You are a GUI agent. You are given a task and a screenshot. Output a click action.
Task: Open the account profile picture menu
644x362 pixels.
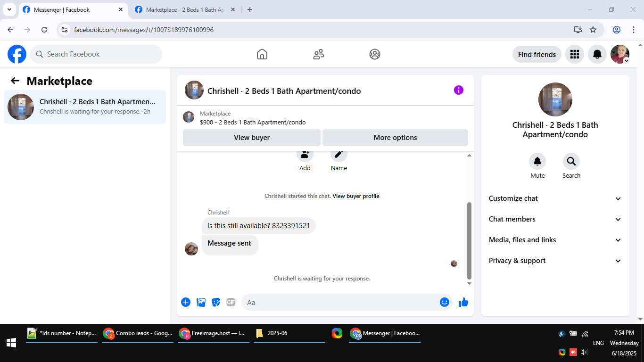(620, 54)
